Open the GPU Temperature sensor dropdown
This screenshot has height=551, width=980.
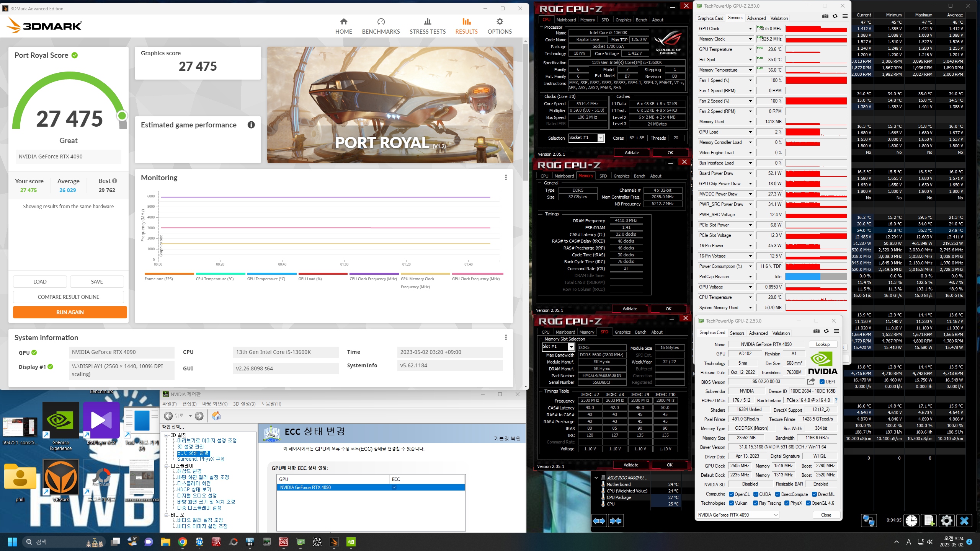(x=750, y=49)
